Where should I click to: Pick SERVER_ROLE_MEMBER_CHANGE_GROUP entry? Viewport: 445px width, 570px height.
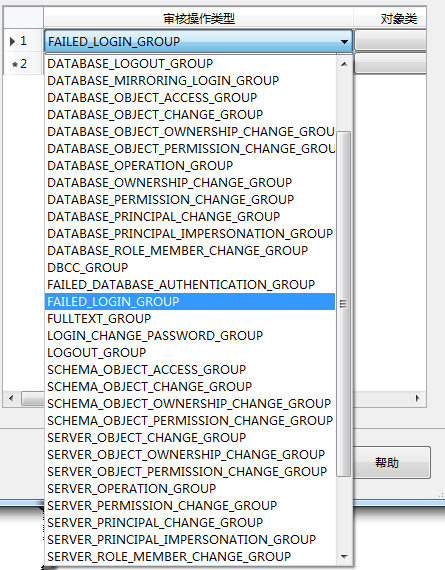tap(190, 557)
